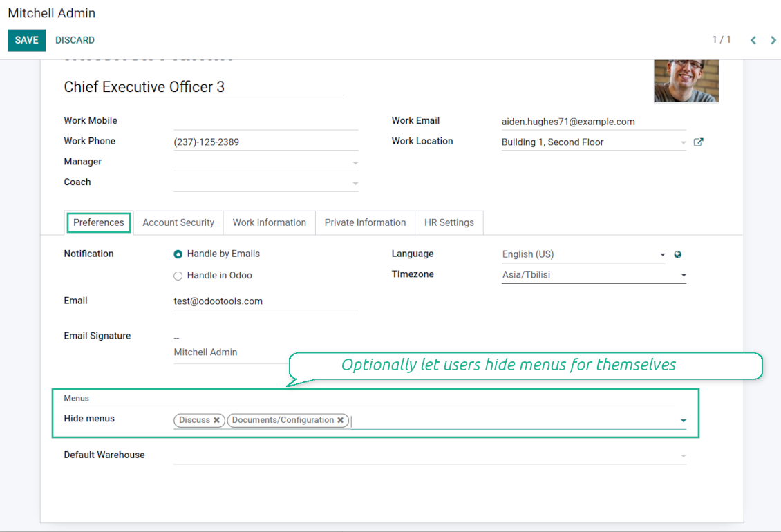Viewport: 781px width, 532px height.
Task: Click the language translation globe icon
Action: 677,254
